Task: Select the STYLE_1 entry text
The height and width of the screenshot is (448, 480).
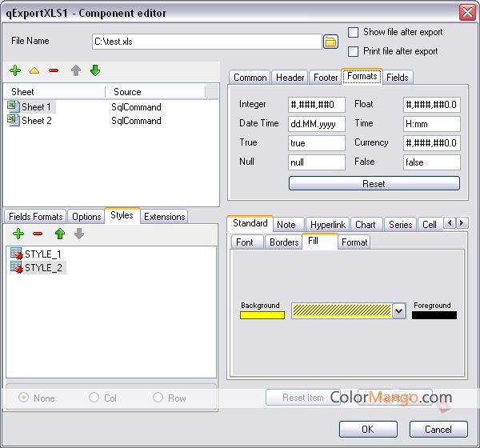Action: click(43, 254)
